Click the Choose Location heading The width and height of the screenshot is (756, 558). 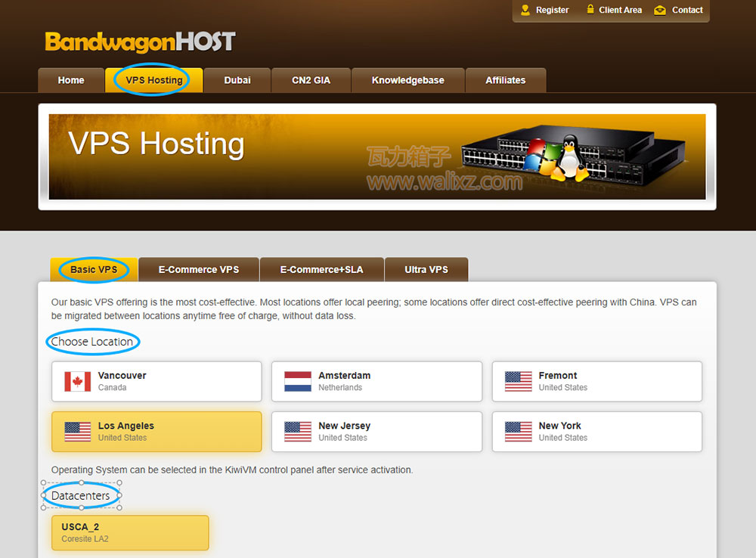92,342
